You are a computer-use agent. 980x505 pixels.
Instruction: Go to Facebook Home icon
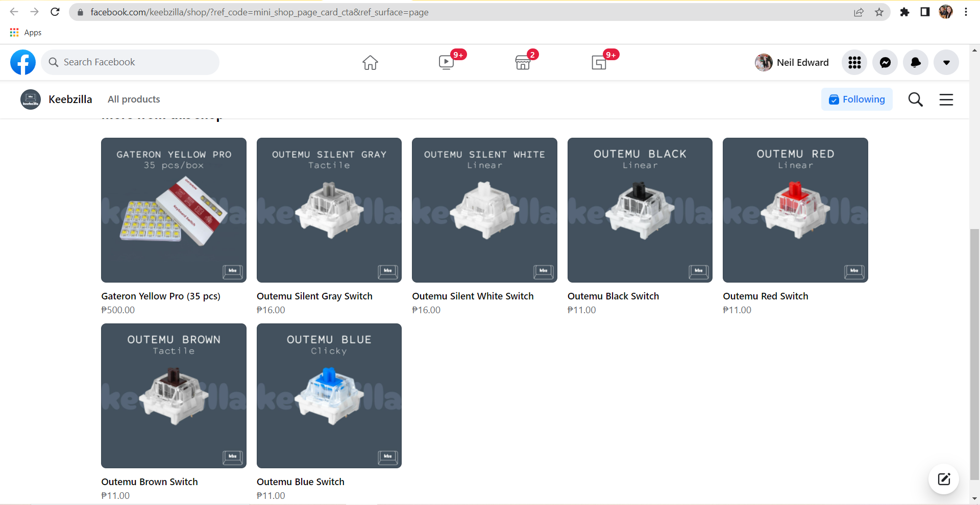pos(370,62)
